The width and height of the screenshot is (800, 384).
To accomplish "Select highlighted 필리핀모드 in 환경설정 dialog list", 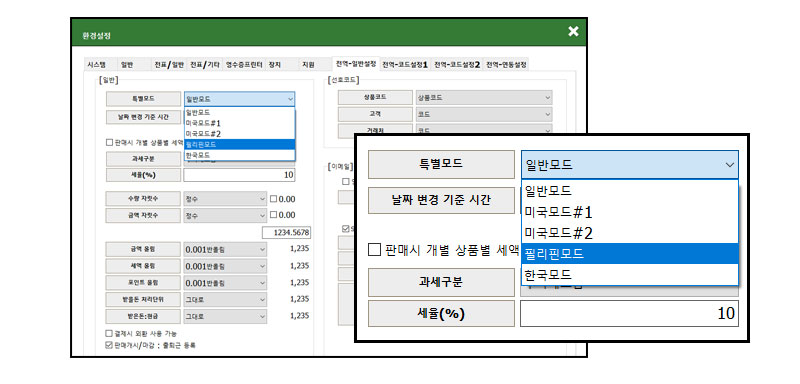I will [239, 144].
